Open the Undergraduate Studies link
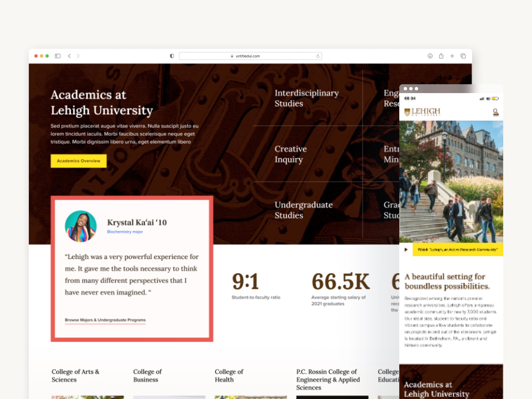Viewport: 532px width, 399px height. pos(304,210)
